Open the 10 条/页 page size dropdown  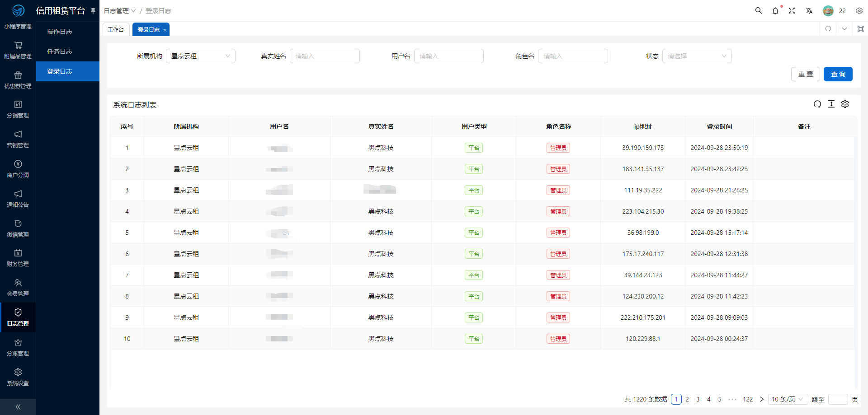[x=787, y=399]
